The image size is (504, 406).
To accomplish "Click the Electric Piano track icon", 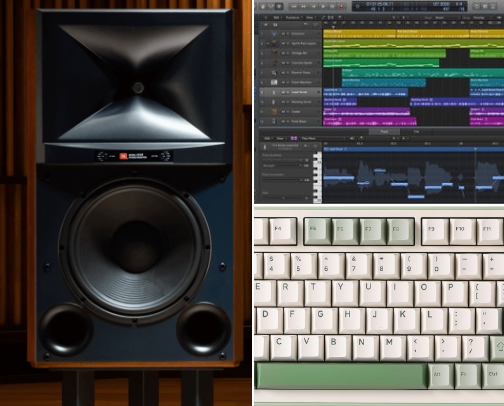I will point(274,72).
